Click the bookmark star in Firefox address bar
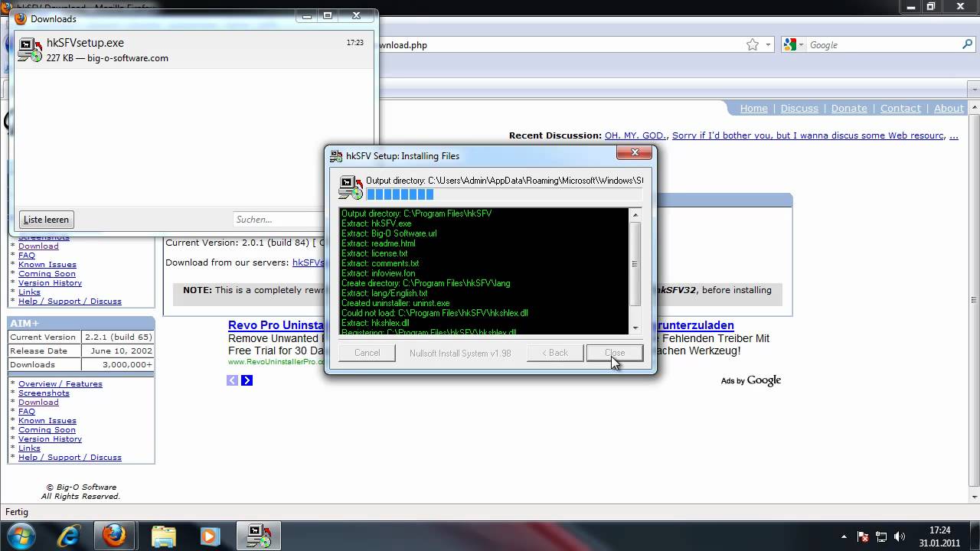Viewport: 980px width, 551px height. coord(753,45)
